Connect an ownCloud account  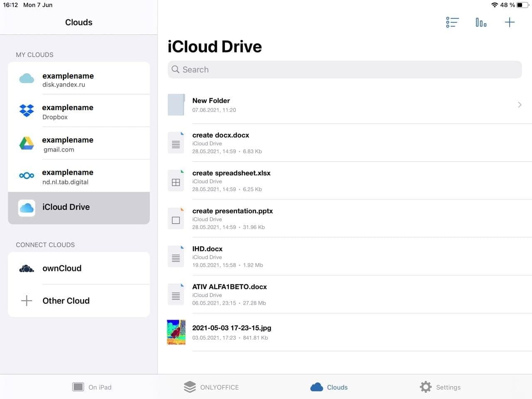click(x=79, y=268)
